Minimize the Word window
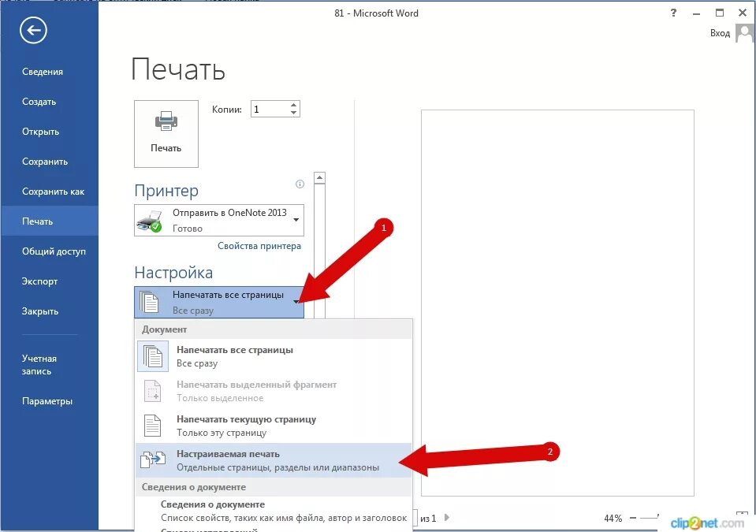Viewport: 756px width, 532px height. click(x=696, y=13)
